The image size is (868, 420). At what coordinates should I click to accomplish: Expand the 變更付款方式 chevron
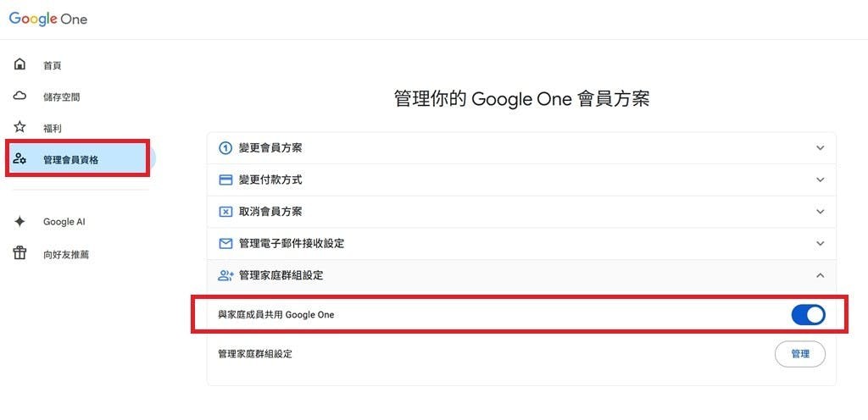coord(820,180)
